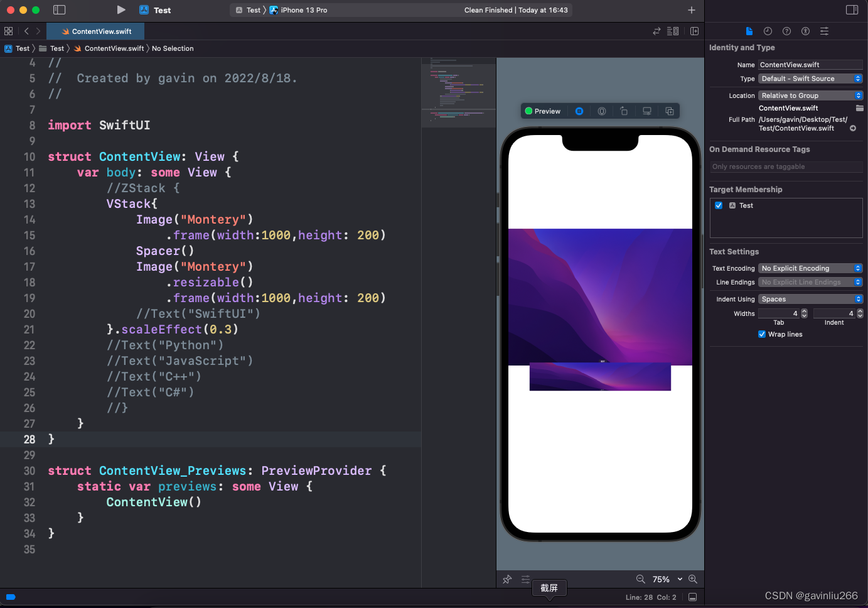Screen dimensions: 868x608
Task: Go forward in editor history
Action: pos(38,31)
